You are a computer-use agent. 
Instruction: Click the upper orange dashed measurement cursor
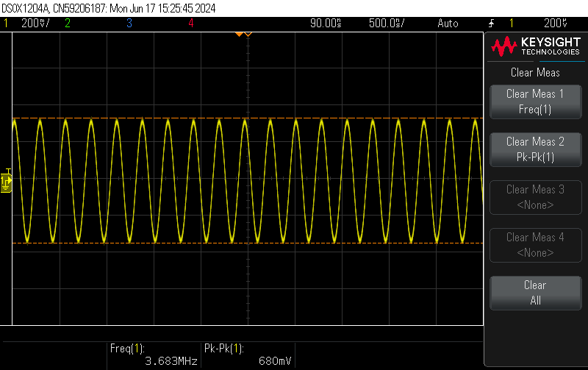click(x=248, y=118)
